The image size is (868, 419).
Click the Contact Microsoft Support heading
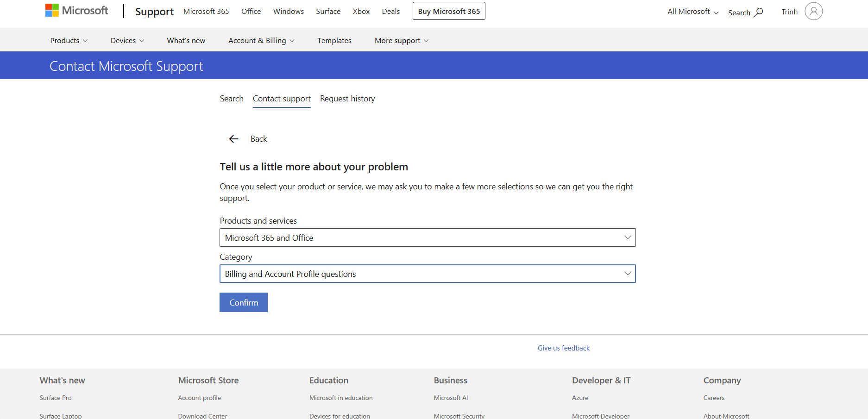click(126, 66)
